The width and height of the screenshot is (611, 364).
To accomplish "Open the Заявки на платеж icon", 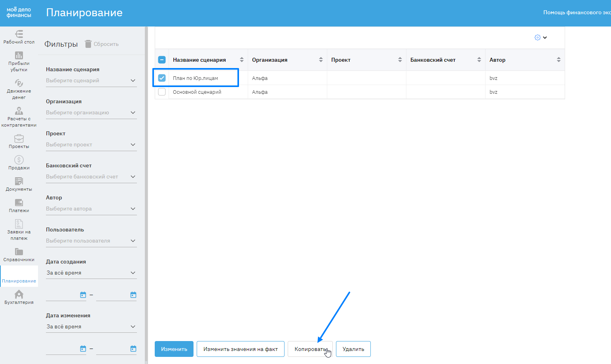I will pyautogui.click(x=19, y=224).
